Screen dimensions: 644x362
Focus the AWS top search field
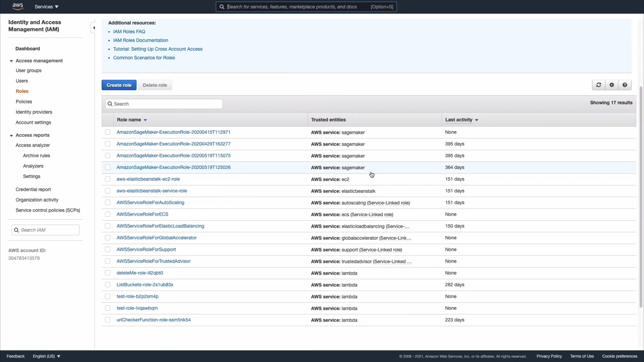(x=297, y=7)
